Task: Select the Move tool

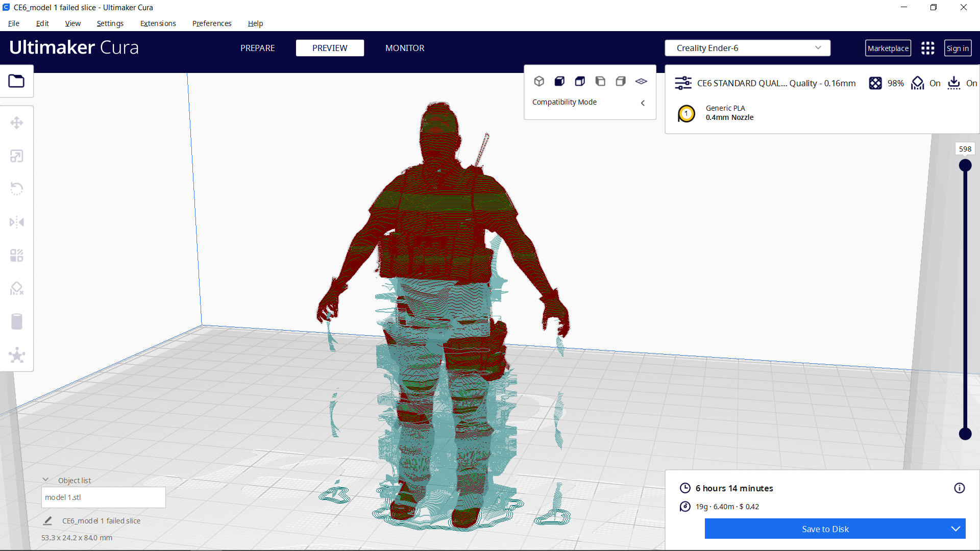Action: 17,122
